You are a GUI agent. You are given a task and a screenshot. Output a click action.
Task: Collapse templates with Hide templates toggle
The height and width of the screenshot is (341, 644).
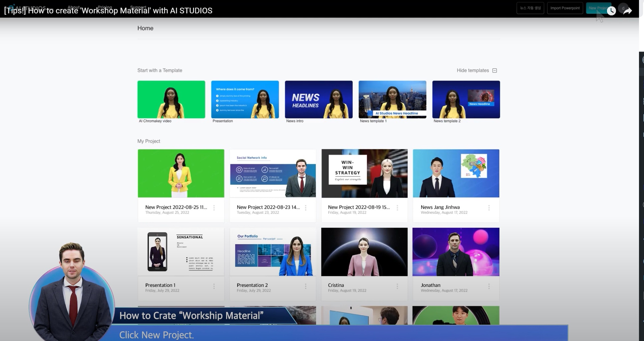[477, 70]
